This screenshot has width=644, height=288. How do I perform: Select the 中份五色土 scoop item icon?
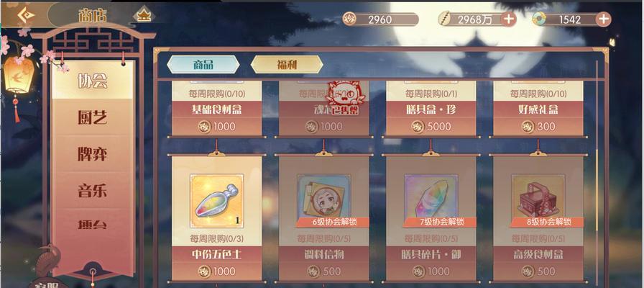pos(217,201)
